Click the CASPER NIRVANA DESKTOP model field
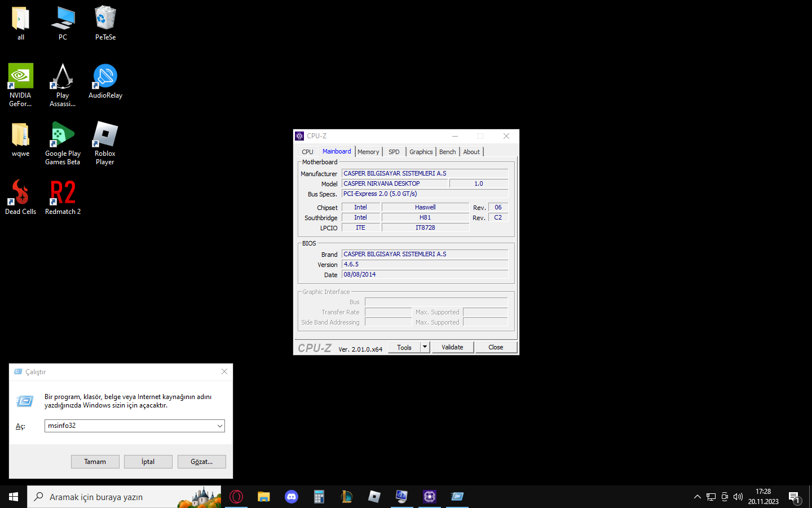The image size is (812, 508). pos(395,183)
